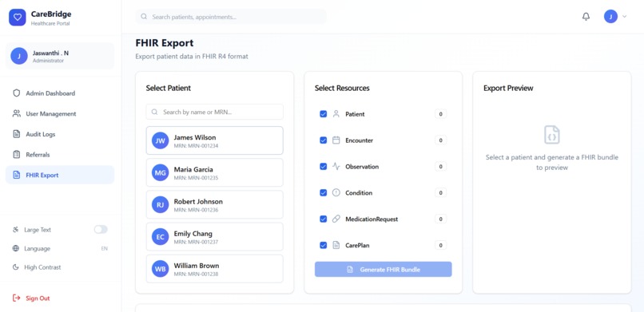Viewport: 644px width, 312px height.
Task: Click the JSON file icon in Export Preview
Action: (x=552, y=135)
